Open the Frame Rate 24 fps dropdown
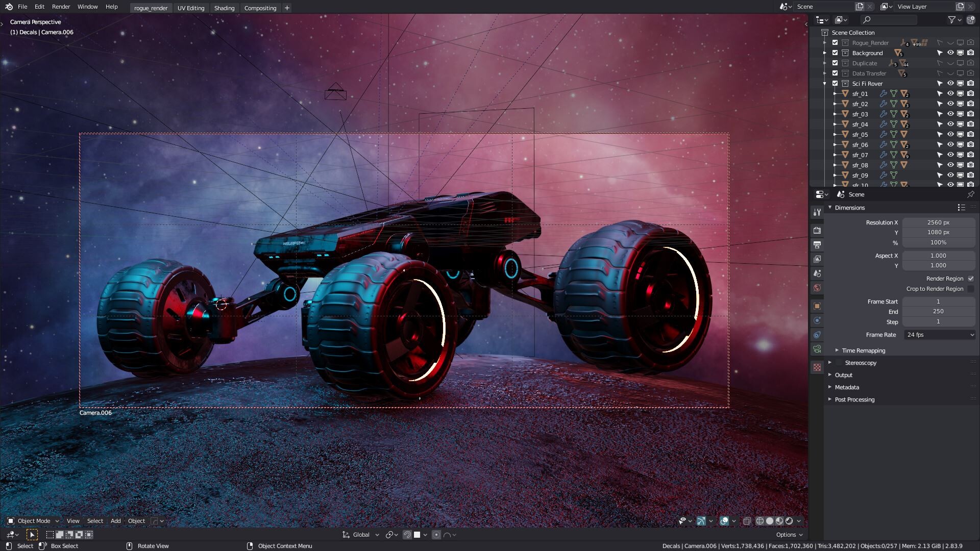This screenshot has width=980, height=551. tap(939, 335)
